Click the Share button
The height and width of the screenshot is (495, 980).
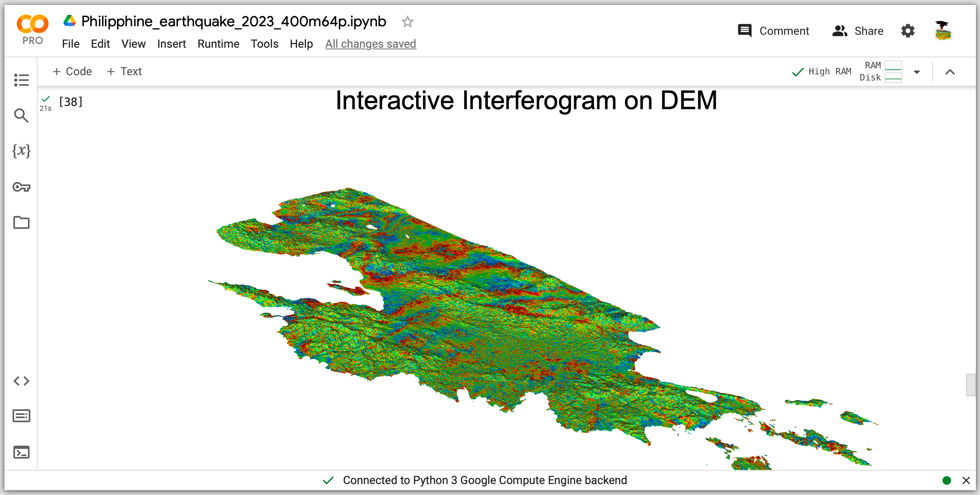tap(858, 31)
